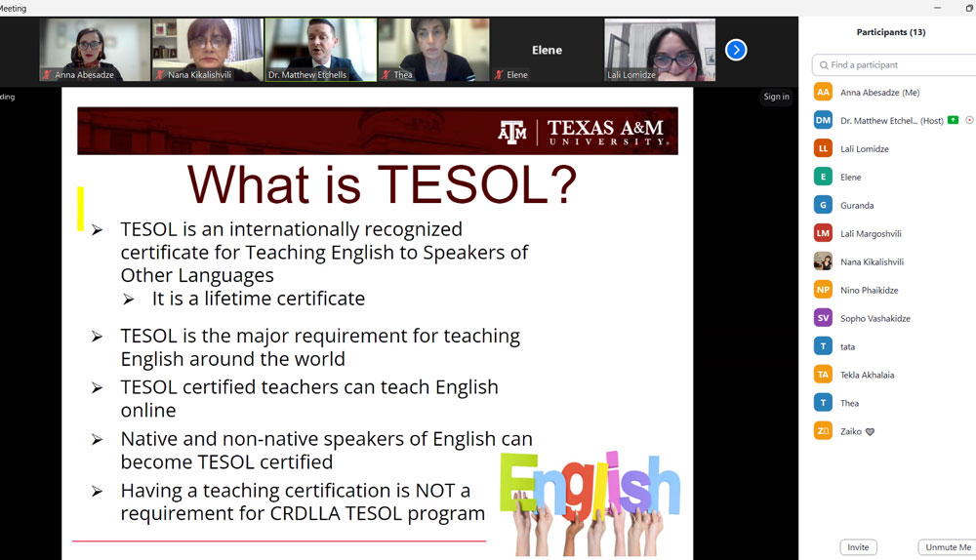Screen dimensions: 976x560
Task: Click the DM avatar for Dr. Matthew
Action: 823,120
